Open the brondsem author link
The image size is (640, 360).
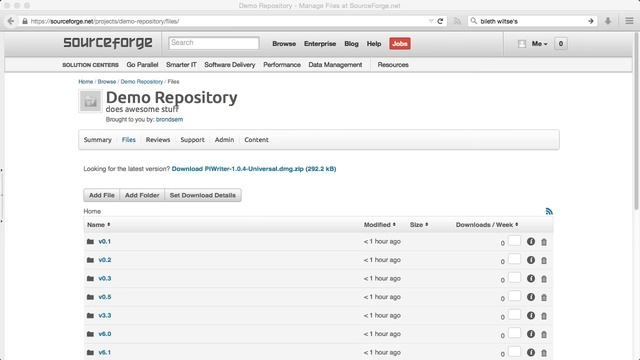[169, 120]
